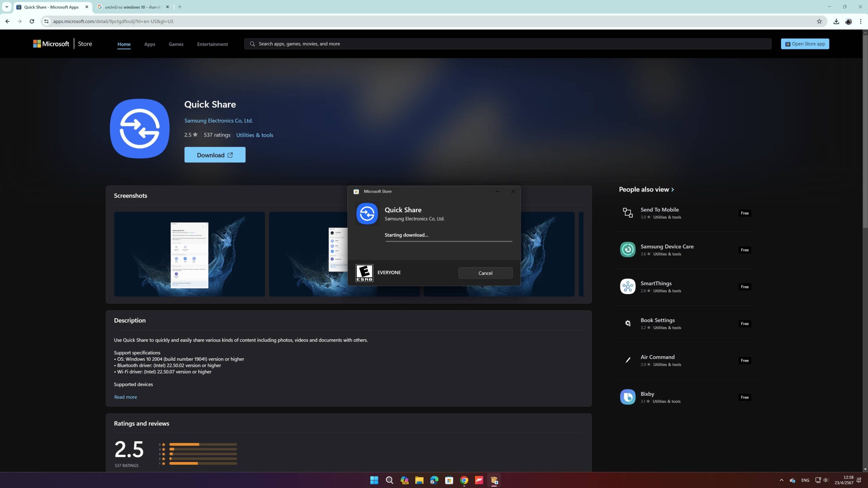Bookmark this page with star icon
This screenshot has width=868, height=488.
(819, 21)
